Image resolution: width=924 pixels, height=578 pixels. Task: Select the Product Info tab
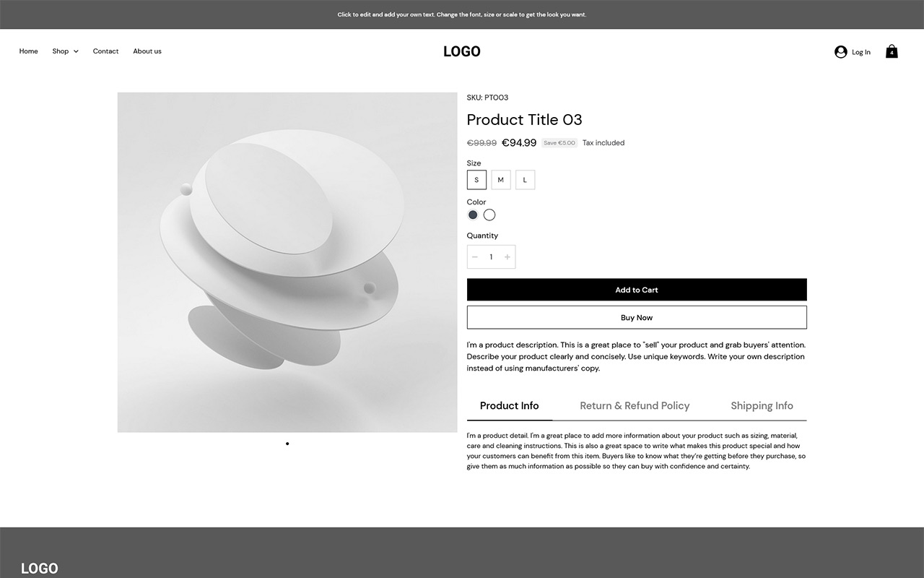[x=510, y=405]
